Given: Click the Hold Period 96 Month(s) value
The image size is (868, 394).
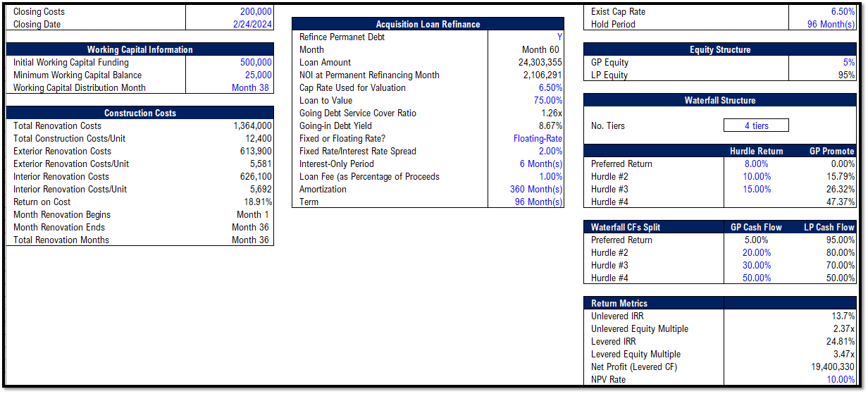Looking at the screenshot, I should [831, 24].
